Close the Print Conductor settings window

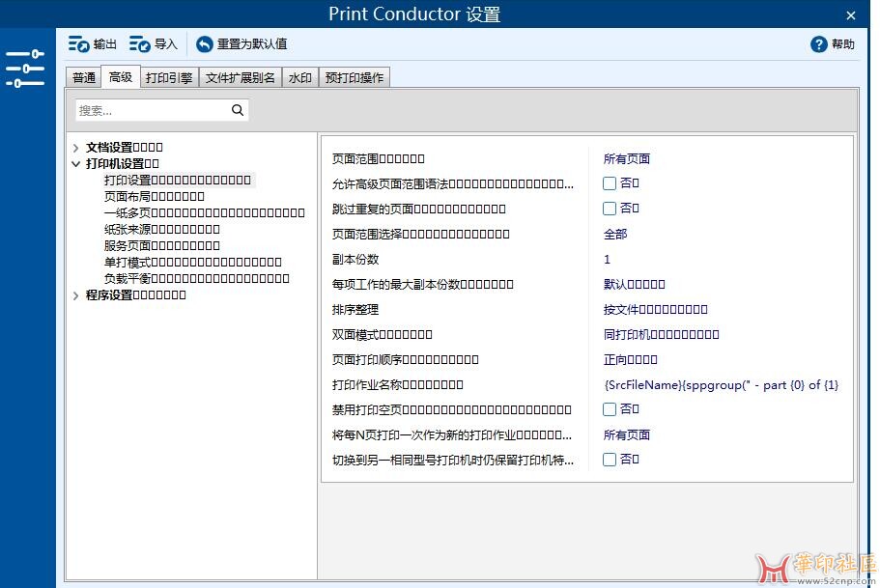[x=851, y=15]
